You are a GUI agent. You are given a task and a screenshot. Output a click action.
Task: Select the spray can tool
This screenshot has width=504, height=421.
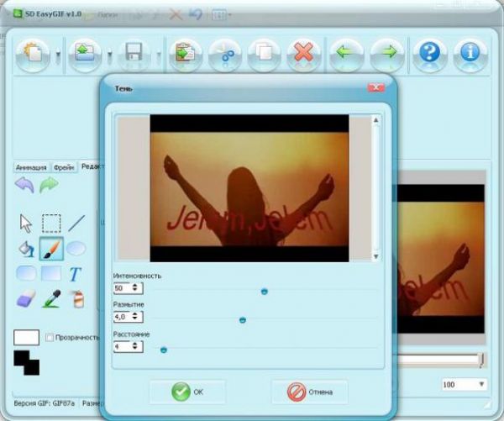76,299
